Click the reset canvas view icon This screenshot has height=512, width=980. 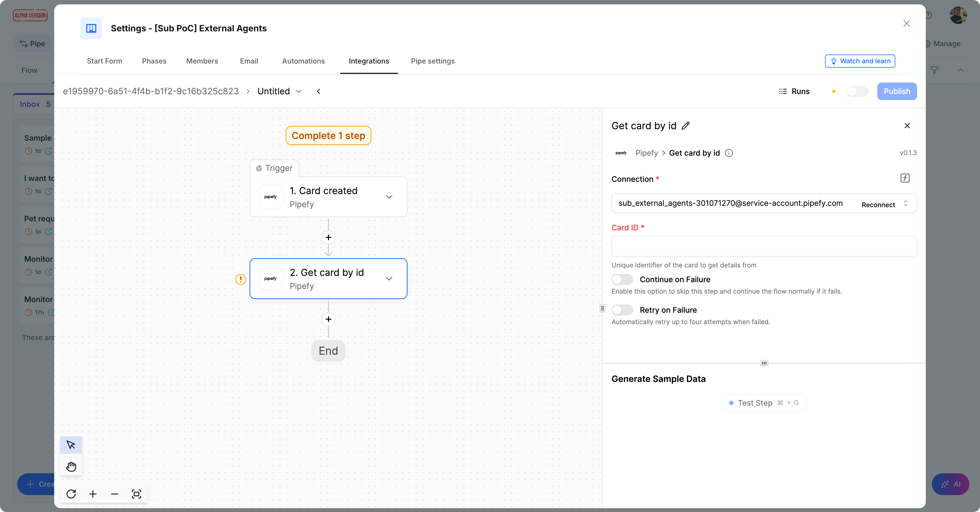[71, 494]
